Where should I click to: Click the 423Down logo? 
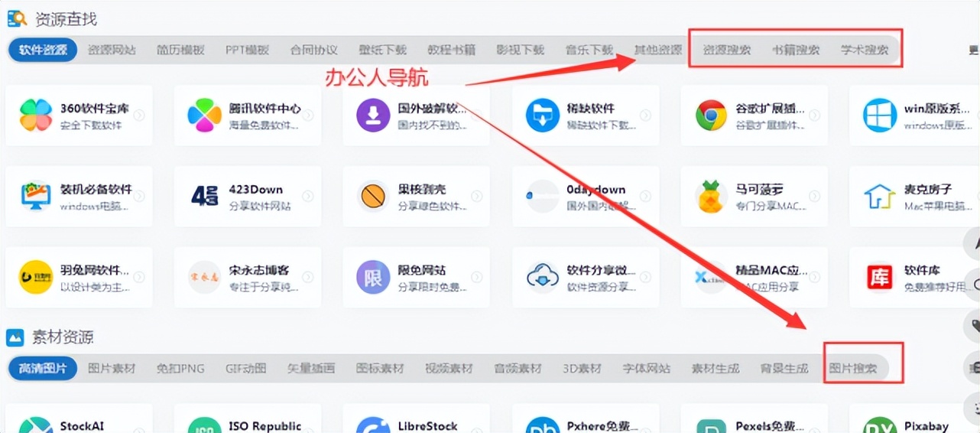pos(204,197)
